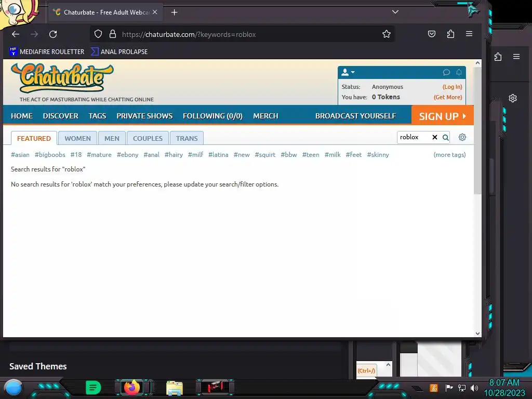532x399 pixels.
Task: Click the #skinny tag link
Action: 378,155
